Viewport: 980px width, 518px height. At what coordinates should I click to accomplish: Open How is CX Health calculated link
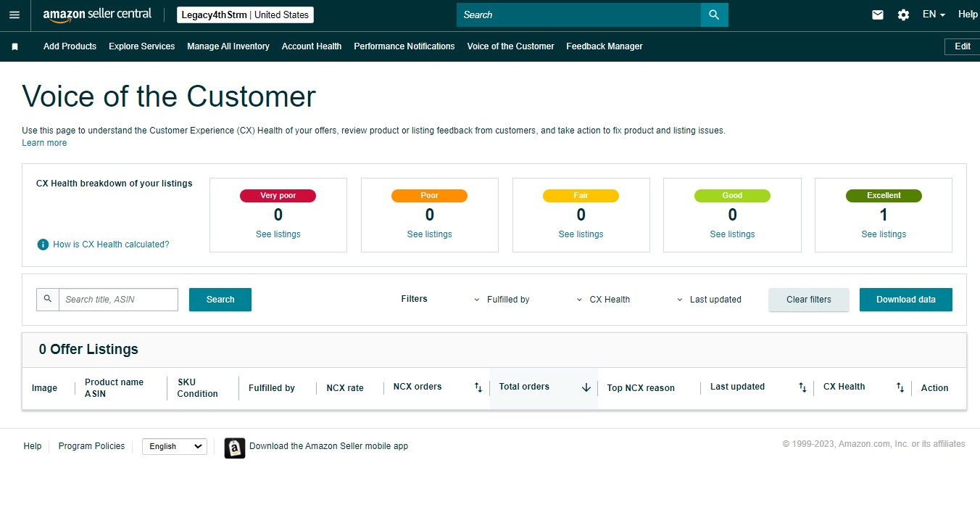coord(111,244)
